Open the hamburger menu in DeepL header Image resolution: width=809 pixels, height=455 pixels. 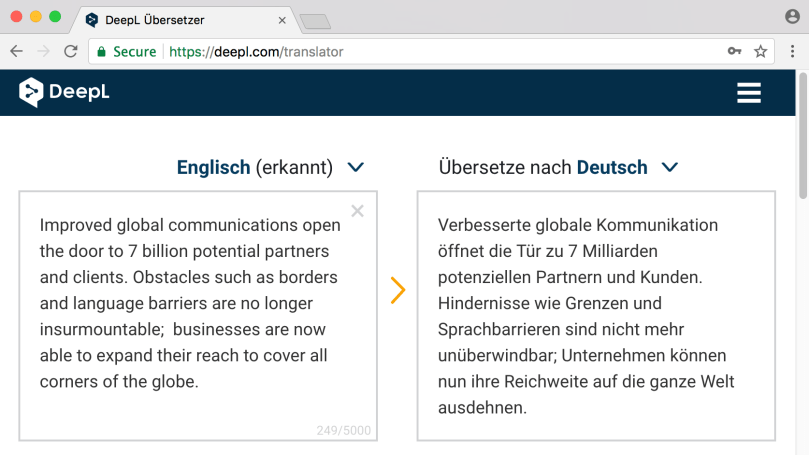[748, 93]
